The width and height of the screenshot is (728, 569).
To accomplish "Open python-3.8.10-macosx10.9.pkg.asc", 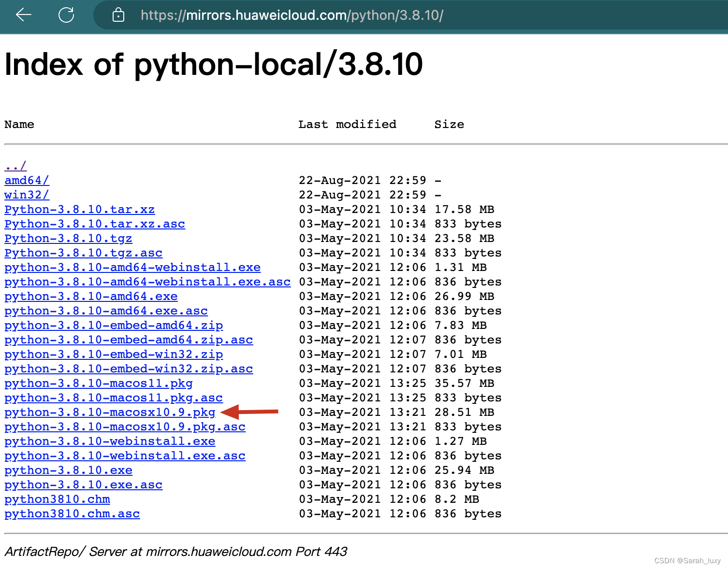I will point(125,427).
